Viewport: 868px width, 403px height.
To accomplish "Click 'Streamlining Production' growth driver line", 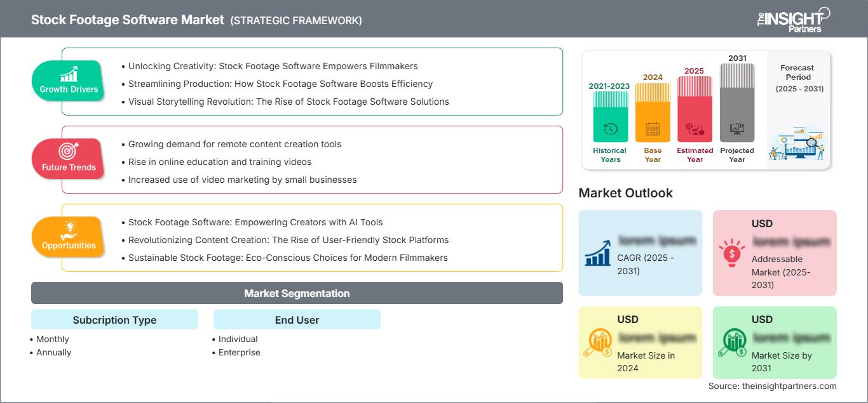I will point(280,84).
